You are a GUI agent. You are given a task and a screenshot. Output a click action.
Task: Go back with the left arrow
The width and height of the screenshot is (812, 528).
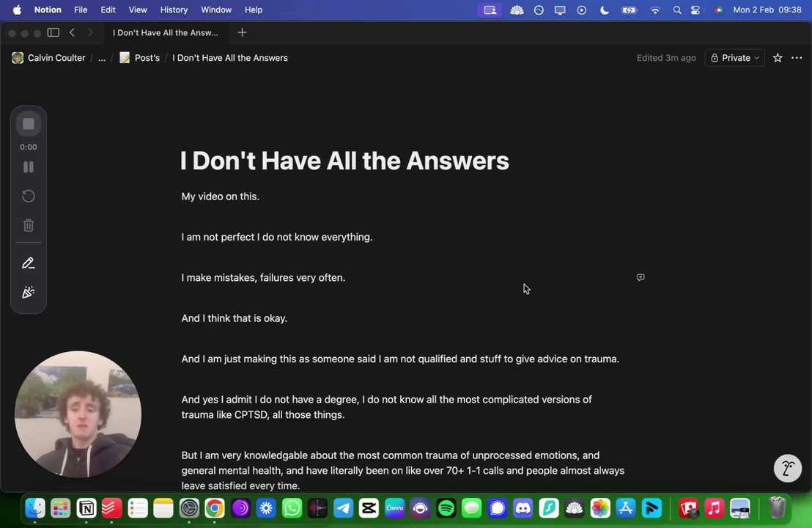point(73,32)
